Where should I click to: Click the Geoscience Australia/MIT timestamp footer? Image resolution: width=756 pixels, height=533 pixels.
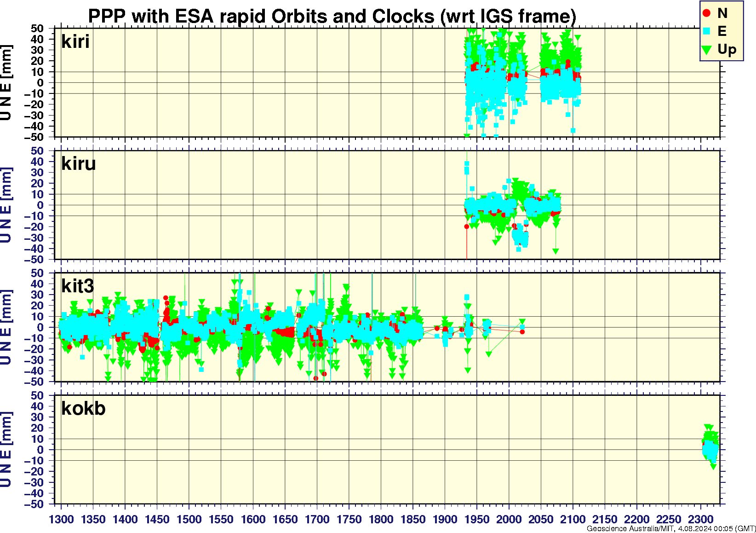point(671,529)
